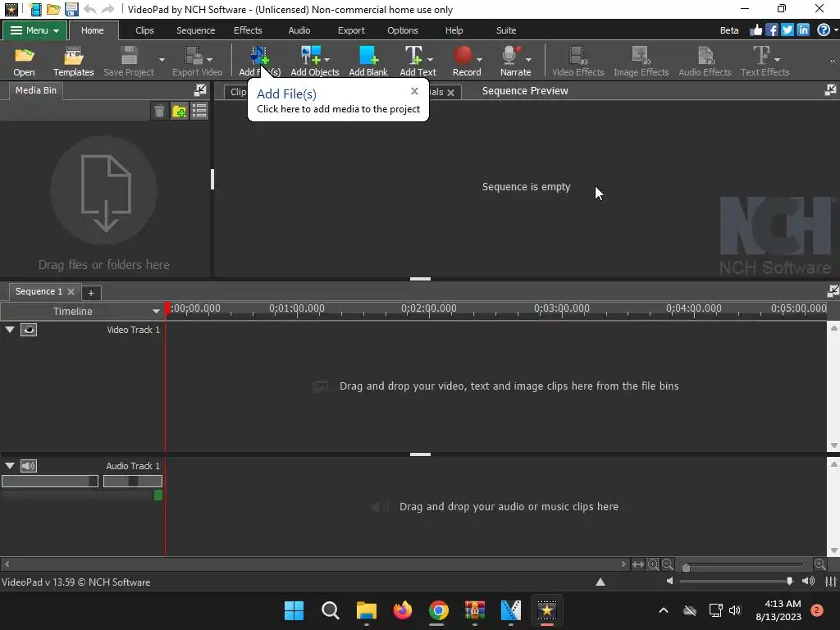
Task: Open the Options tab
Action: [x=402, y=30]
